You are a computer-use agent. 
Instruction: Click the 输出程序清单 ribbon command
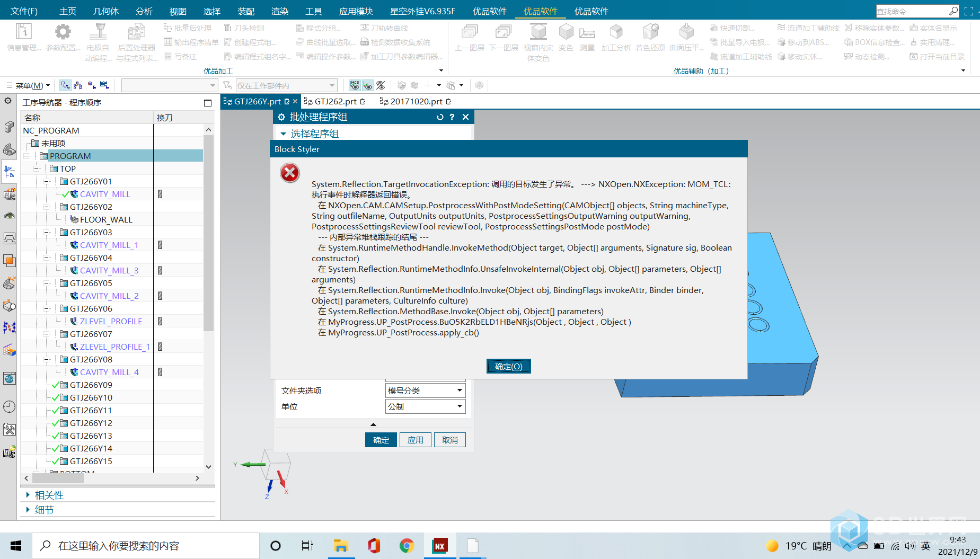191,42
